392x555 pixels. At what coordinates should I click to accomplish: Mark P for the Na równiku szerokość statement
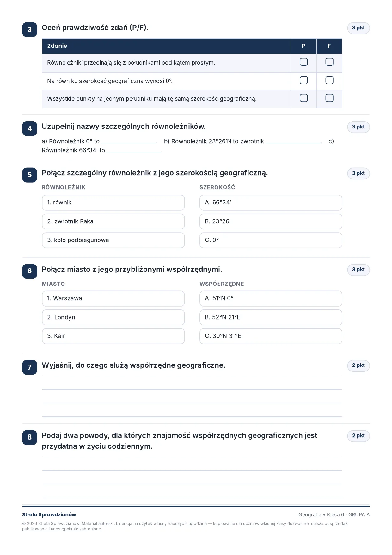(x=303, y=80)
